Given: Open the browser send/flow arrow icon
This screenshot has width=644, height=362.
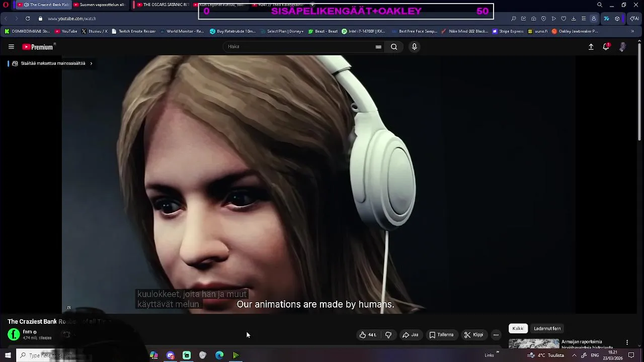Looking at the screenshot, I should 553,19.
